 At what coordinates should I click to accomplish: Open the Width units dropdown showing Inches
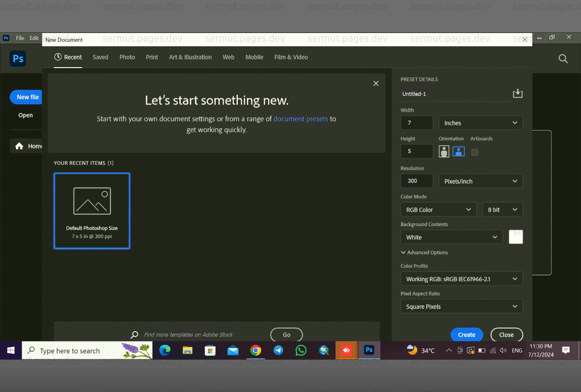pos(481,122)
